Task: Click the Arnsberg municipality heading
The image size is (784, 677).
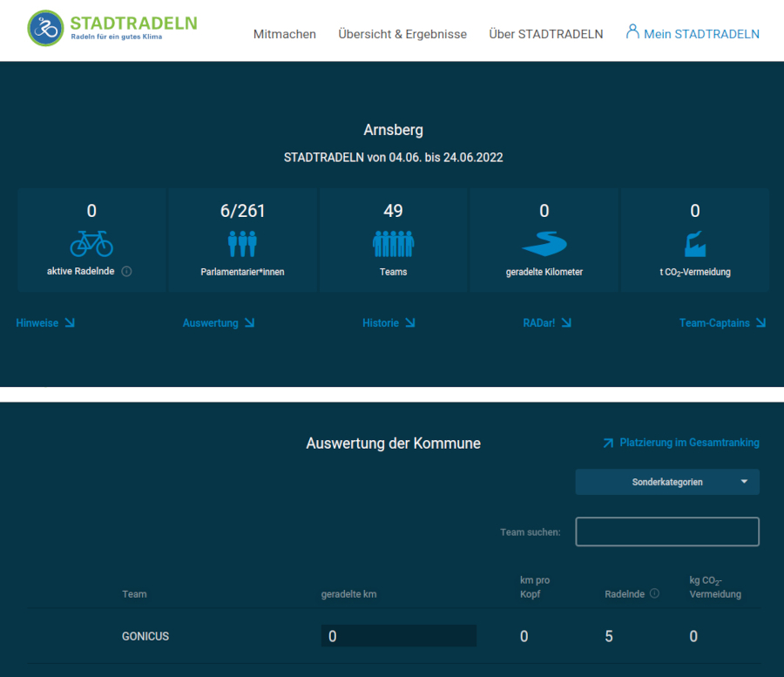Action: click(393, 130)
